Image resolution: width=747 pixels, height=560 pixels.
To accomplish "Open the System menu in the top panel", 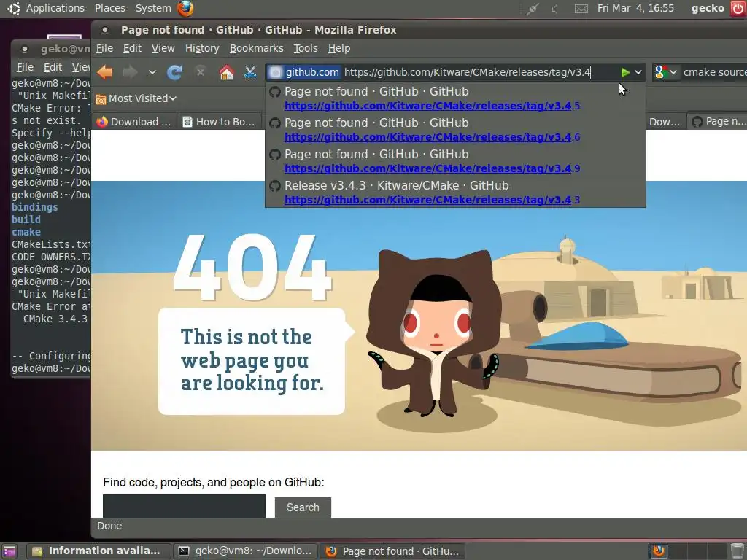I will 153,8.
